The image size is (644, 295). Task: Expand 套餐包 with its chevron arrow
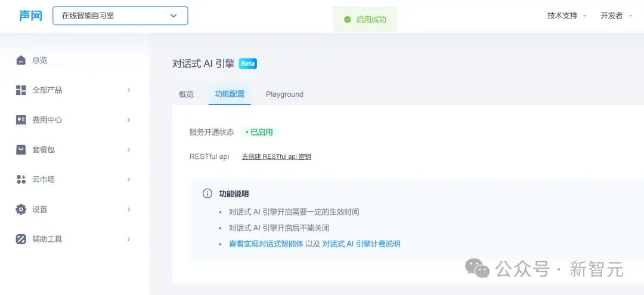coord(129,150)
